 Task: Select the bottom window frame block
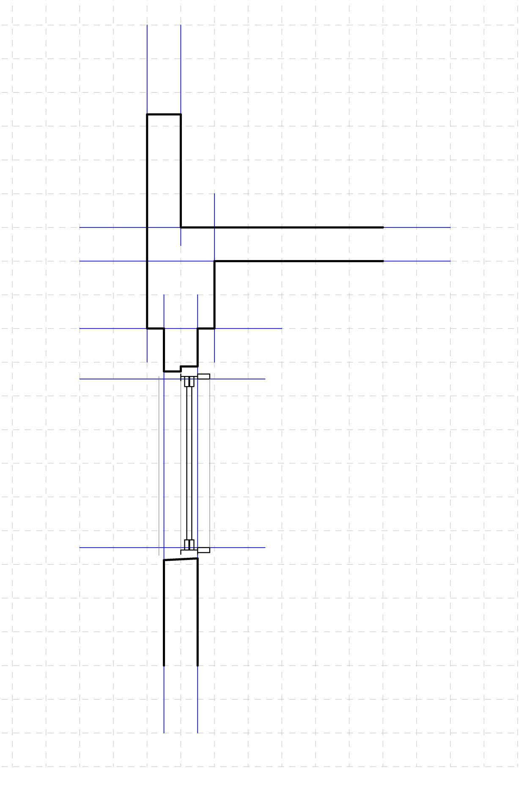189,545
